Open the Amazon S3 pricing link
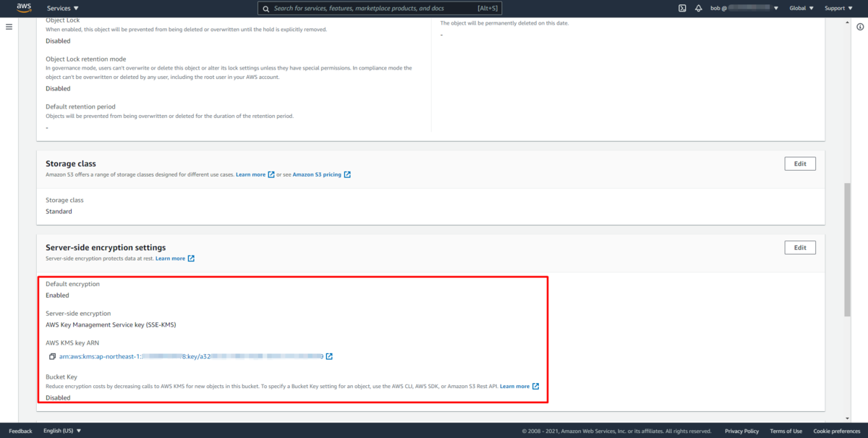 (x=317, y=174)
